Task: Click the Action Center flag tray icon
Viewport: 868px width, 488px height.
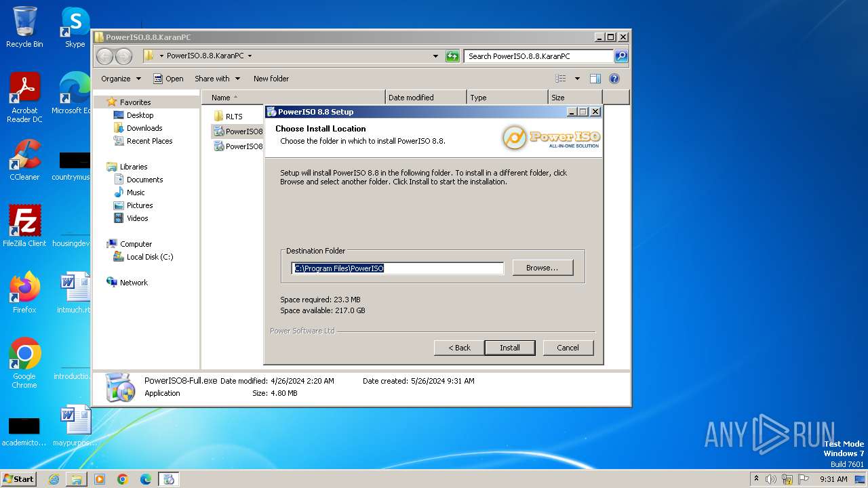Action: click(x=804, y=479)
